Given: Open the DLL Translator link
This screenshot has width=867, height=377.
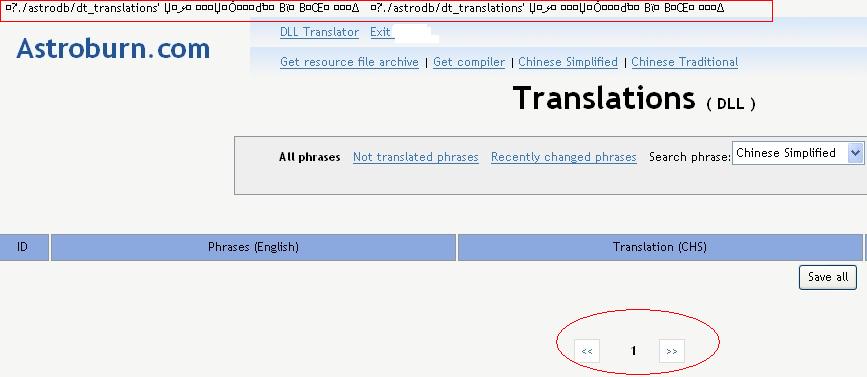Looking at the screenshot, I should [x=319, y=32].
